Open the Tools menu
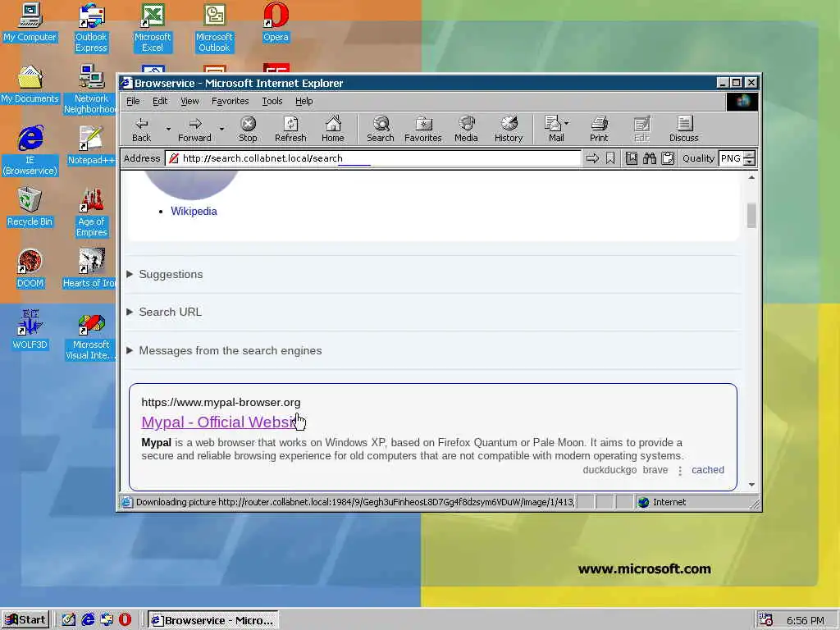Viewport: 840px width, 630px height. (272, 101)
